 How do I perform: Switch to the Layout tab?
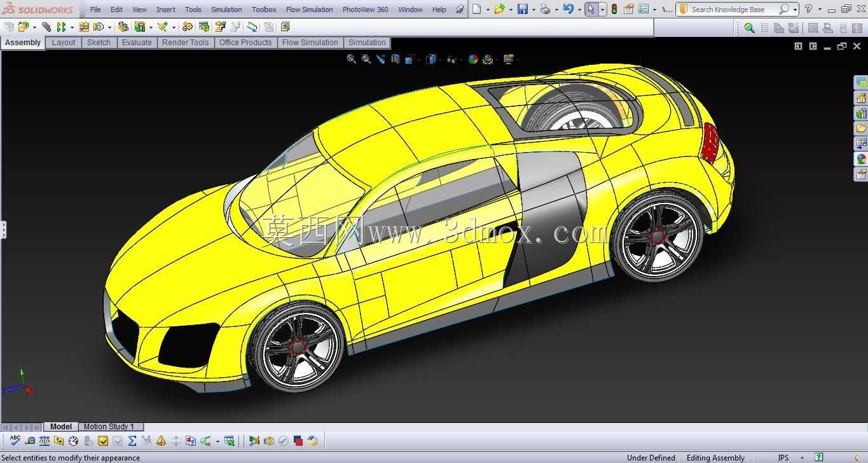pos(64,43)
